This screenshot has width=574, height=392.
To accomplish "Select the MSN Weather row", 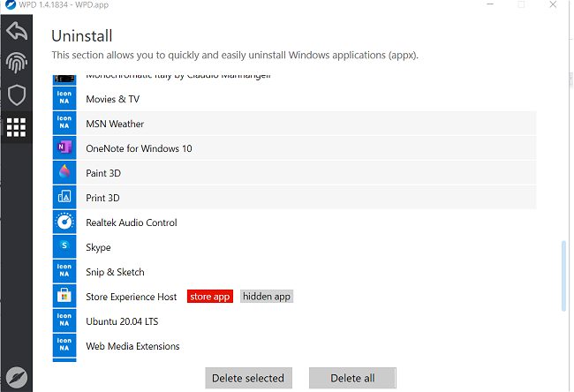I will tap(294, 124).
